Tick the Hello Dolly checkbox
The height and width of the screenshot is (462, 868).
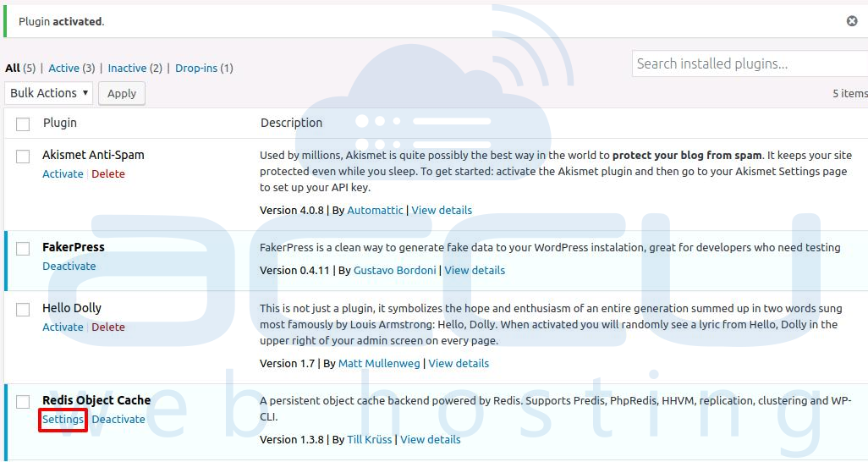pyautogui.click(x=23, y=309)
